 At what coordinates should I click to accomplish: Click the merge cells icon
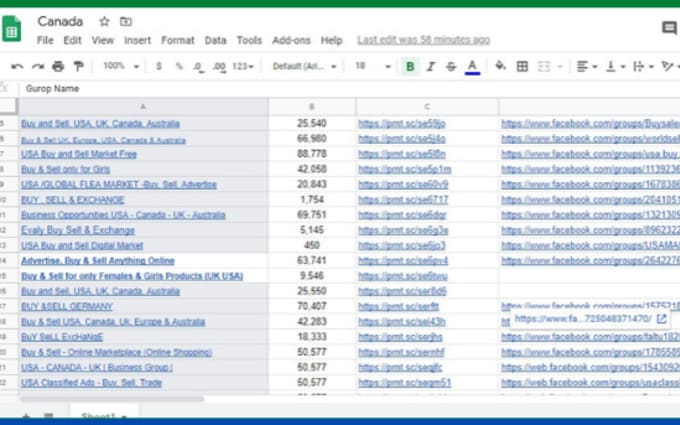click(x=544, y=66)
